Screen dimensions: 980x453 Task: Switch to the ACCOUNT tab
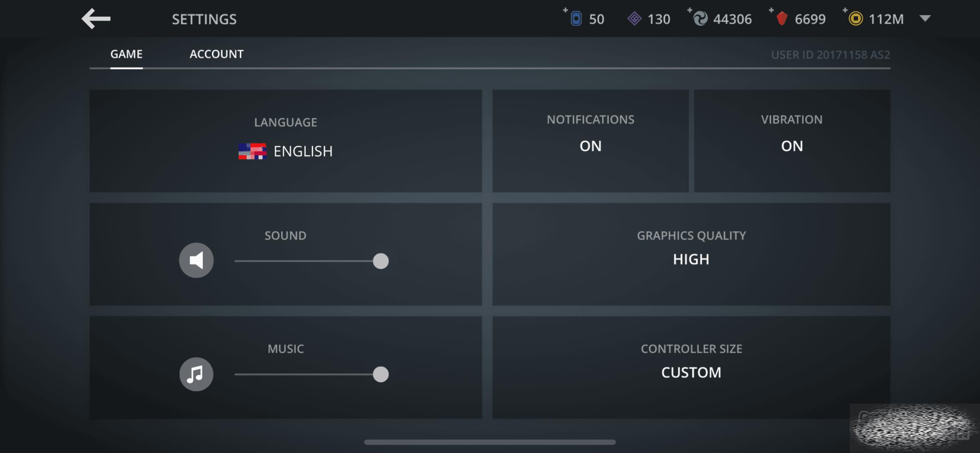click(217, 54)
